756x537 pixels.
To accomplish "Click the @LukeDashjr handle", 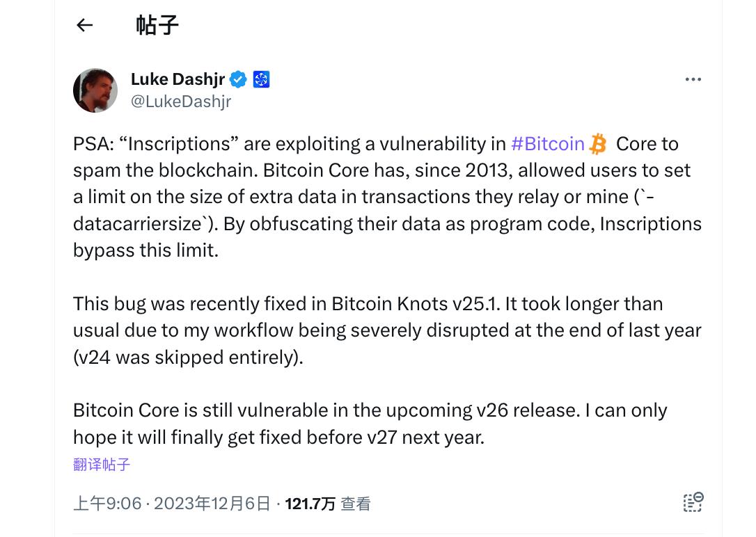I will [181, 102].
